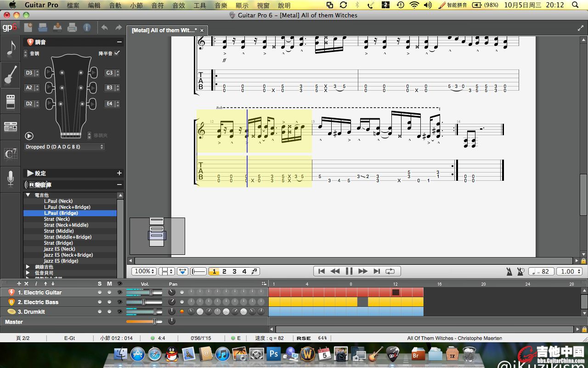
Task: Click the Electric Guitar track lightning icon
Action: [11, 292]
